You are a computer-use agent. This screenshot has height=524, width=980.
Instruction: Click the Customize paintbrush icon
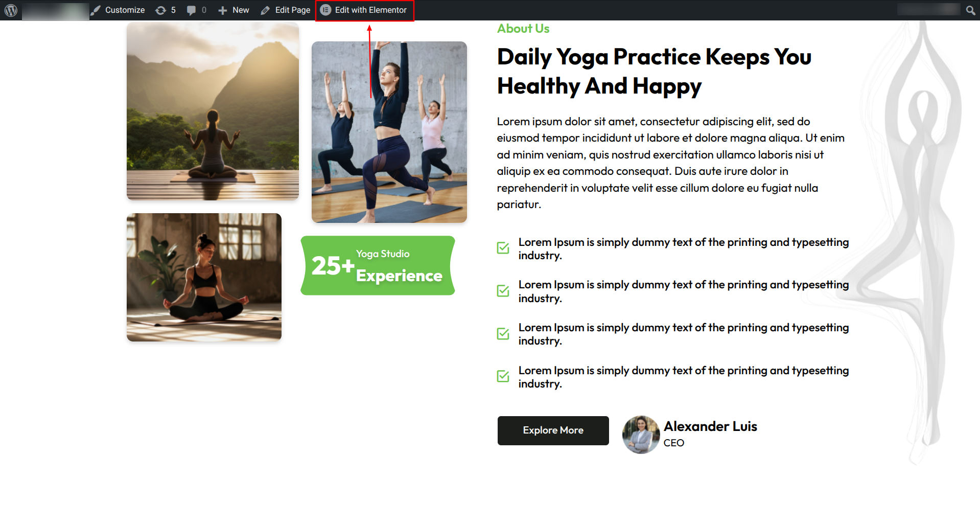[96, 10]
